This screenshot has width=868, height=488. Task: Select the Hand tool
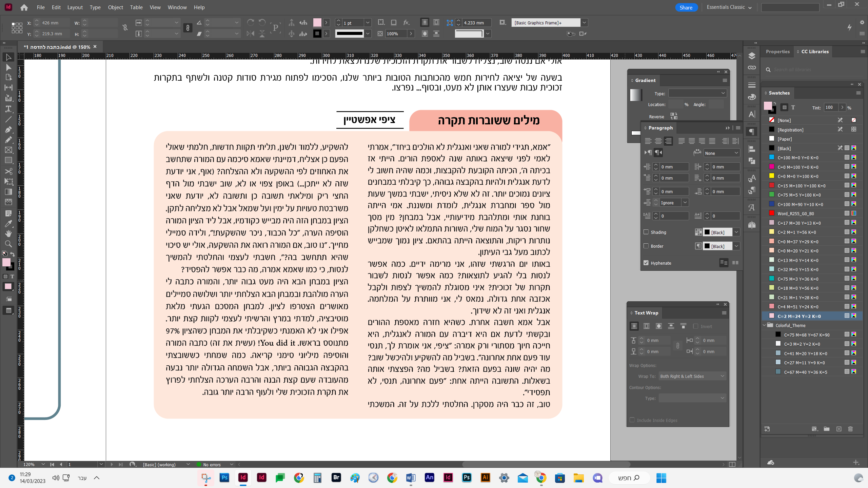(8, 233)
